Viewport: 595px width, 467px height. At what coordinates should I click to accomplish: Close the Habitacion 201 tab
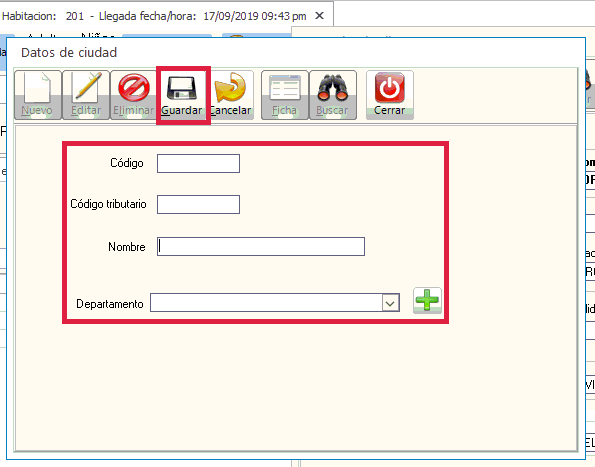pyautogui.click(x=320, y=16)
